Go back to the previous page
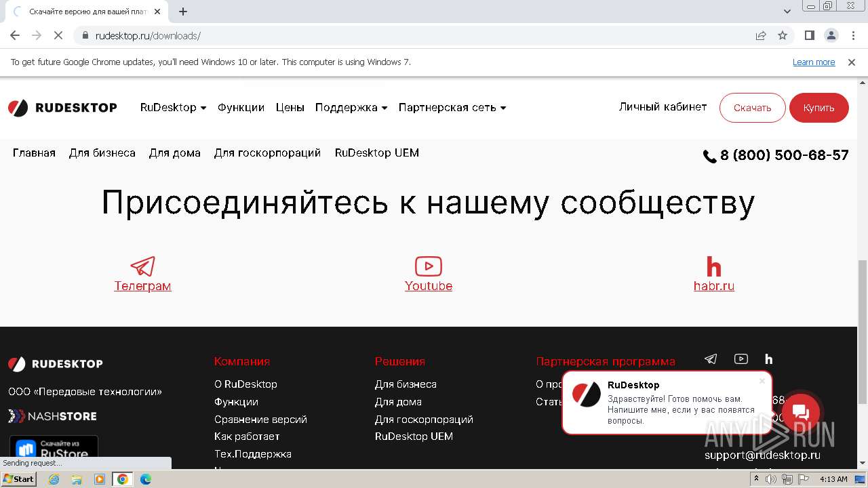The image size is (868, 488). click(x=15, y=35)
